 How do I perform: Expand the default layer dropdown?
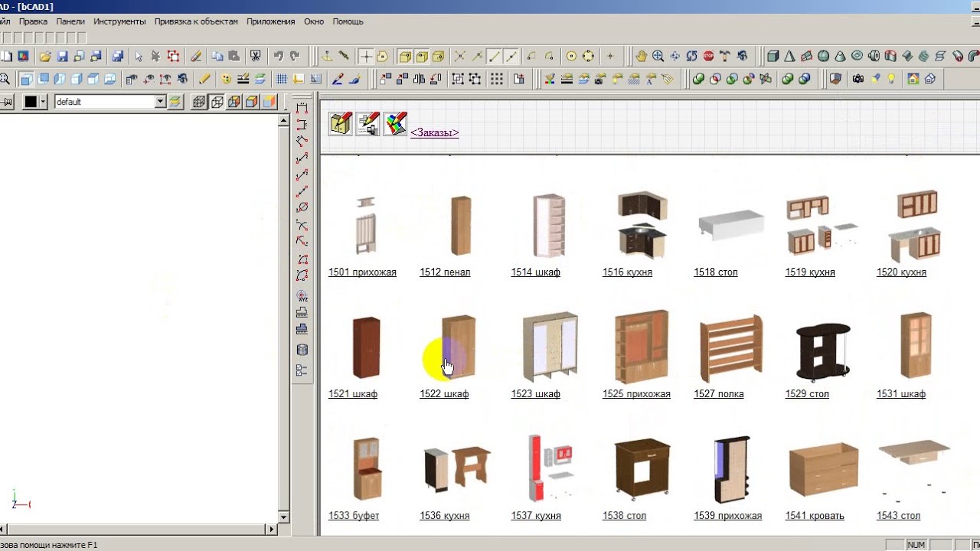[160, 102]
